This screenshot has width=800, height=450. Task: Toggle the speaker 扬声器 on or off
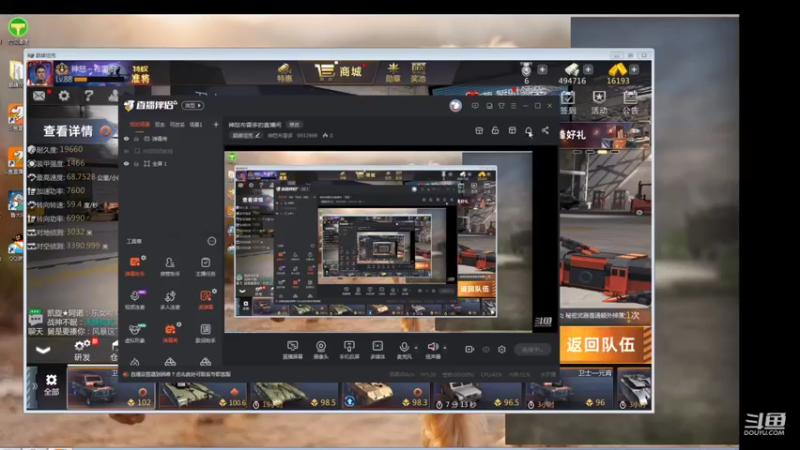(433, 349)
